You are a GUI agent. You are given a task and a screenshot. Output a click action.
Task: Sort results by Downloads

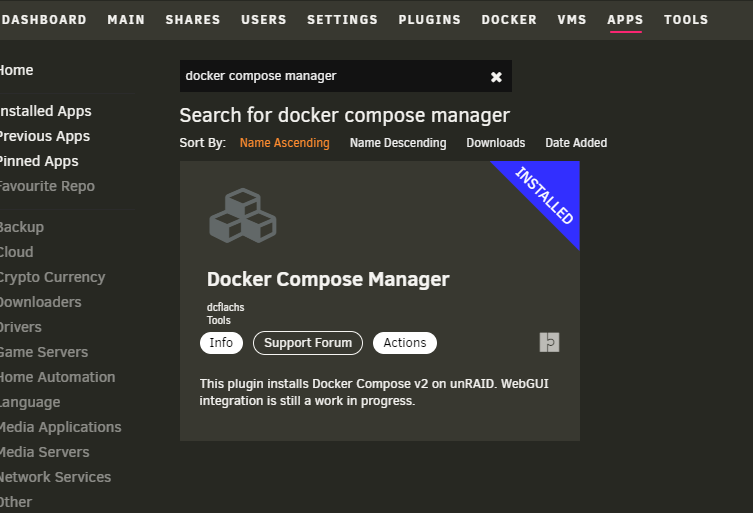[x=495, y=143]
